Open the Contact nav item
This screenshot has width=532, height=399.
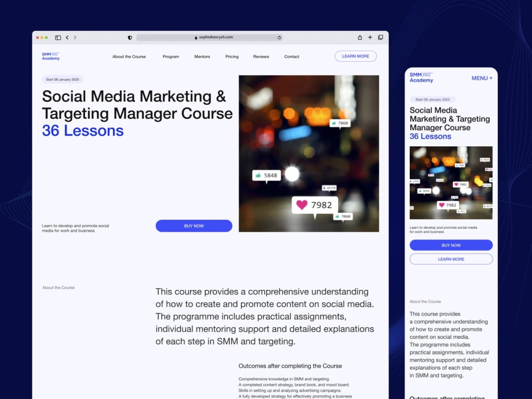(x=292, y=57)
